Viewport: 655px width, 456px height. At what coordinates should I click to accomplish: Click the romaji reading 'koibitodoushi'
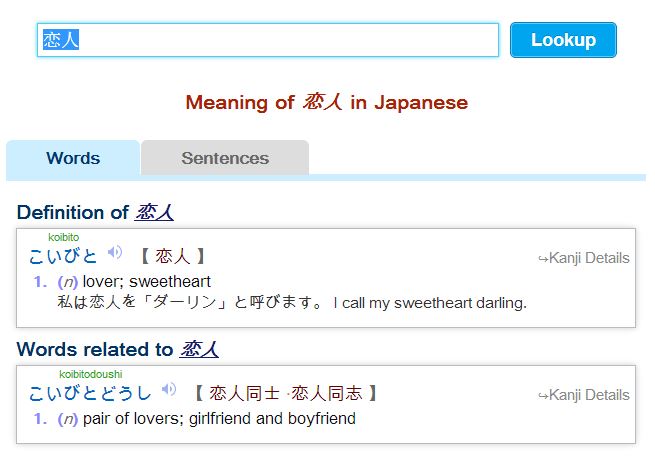(x=90, y=374)
